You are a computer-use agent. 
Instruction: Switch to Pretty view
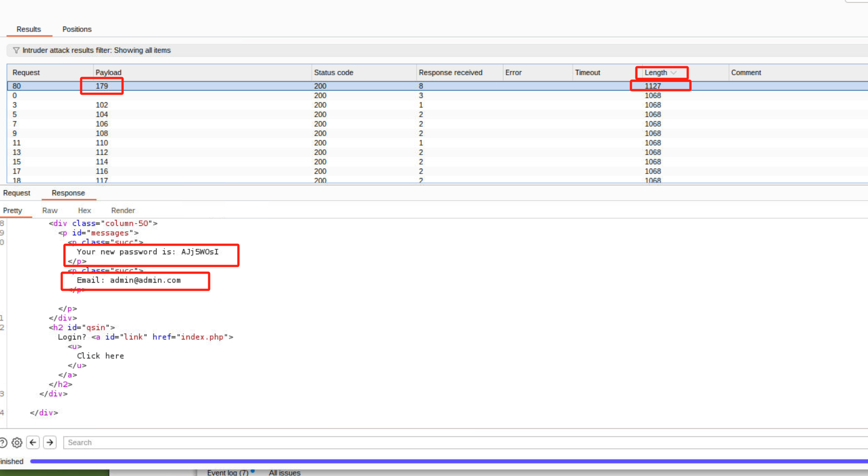tap(13, 211)
